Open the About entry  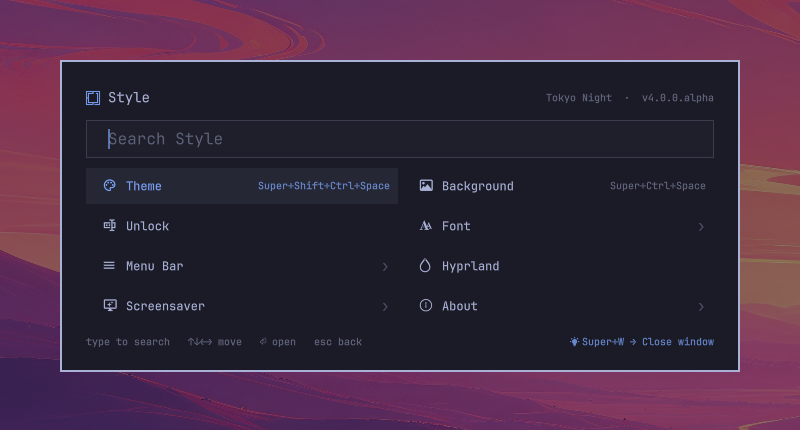click(x=558, y=306)
